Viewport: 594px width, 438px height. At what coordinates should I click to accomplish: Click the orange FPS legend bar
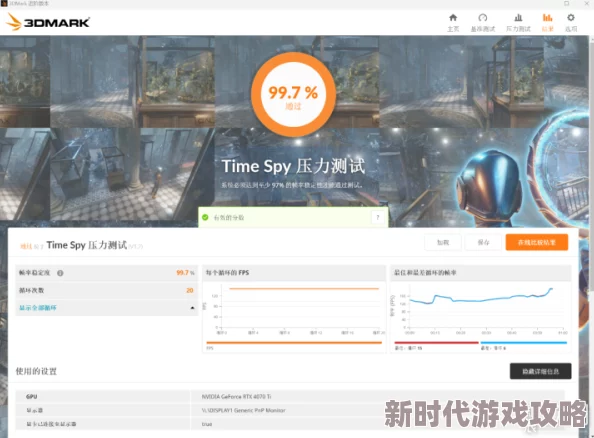pyautogui.click(x=294, y=343)
